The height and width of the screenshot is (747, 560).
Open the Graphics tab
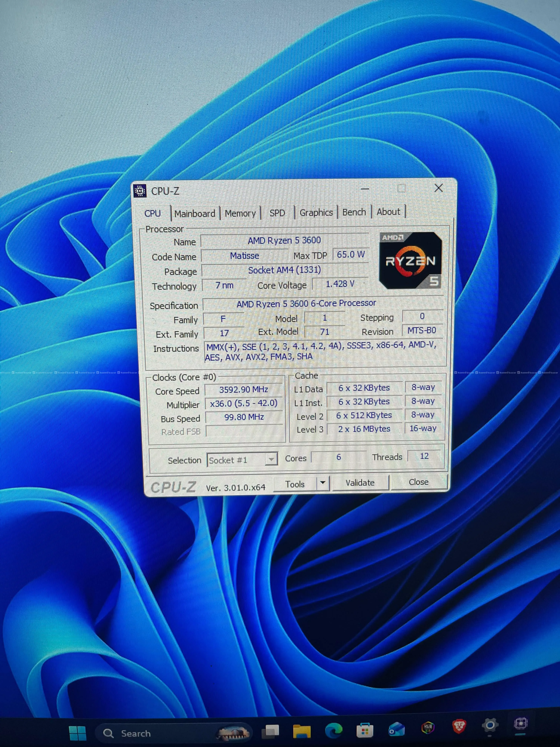(x=316, y=213)
